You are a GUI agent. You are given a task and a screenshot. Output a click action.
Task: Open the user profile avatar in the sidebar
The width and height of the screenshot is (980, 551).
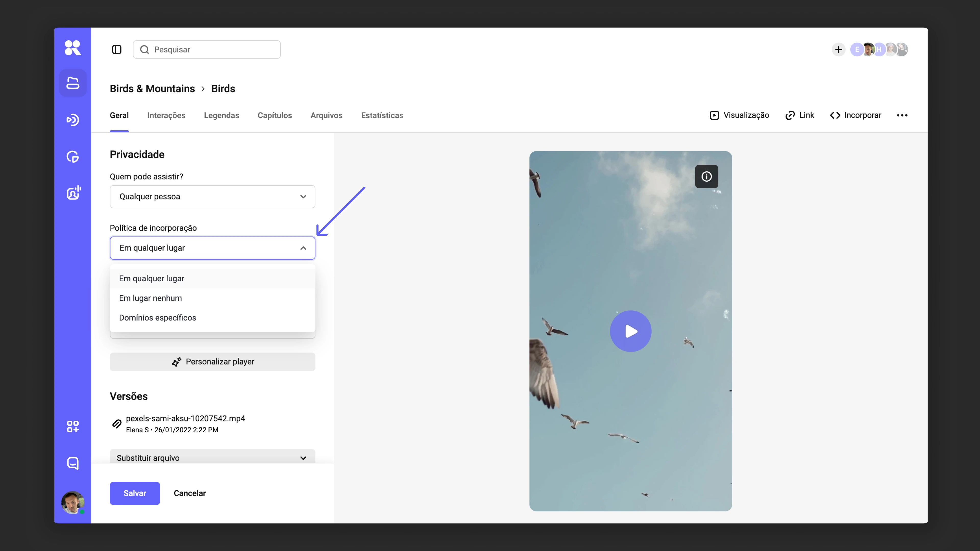pyautogui.click(x=73, y=502)
